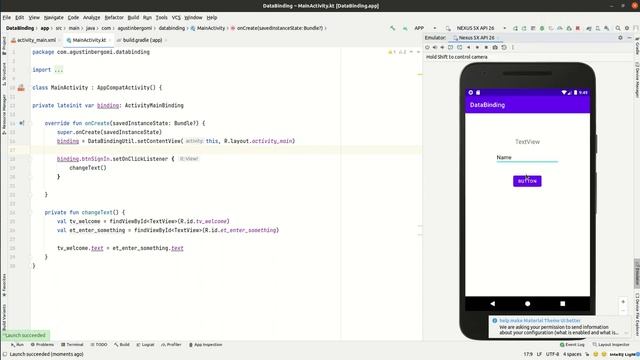Click the emulator zoom in plus icon
The height and width of the screenshot is (360, 640).
point(623,302)
